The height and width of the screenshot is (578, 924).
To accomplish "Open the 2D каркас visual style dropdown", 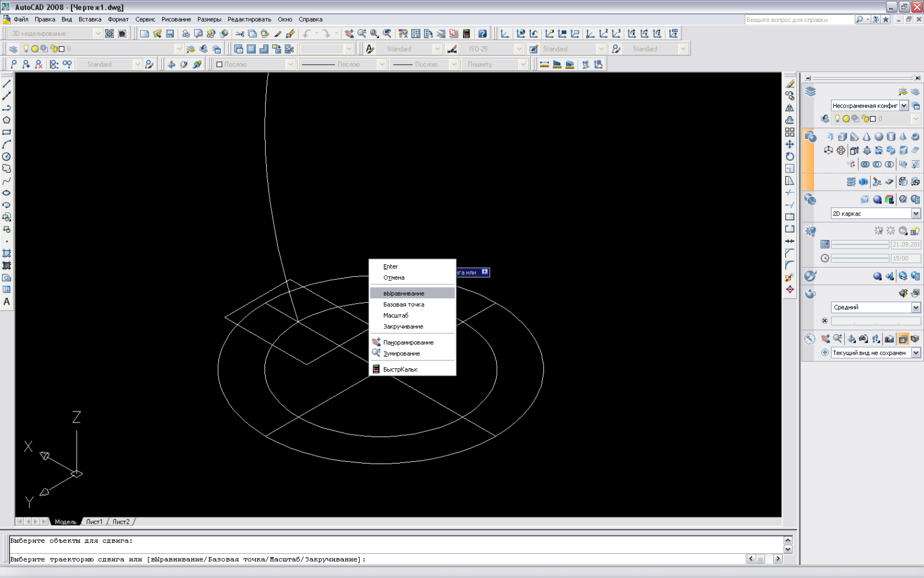I will point(915,214).
